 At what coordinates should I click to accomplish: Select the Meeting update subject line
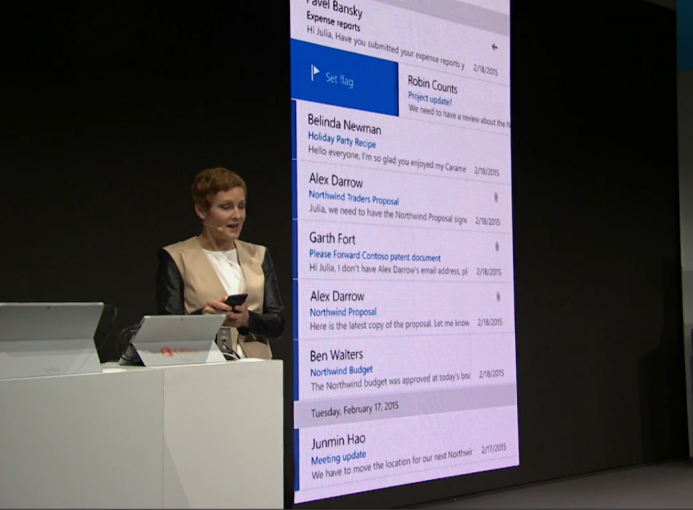(x=339, y=458)
